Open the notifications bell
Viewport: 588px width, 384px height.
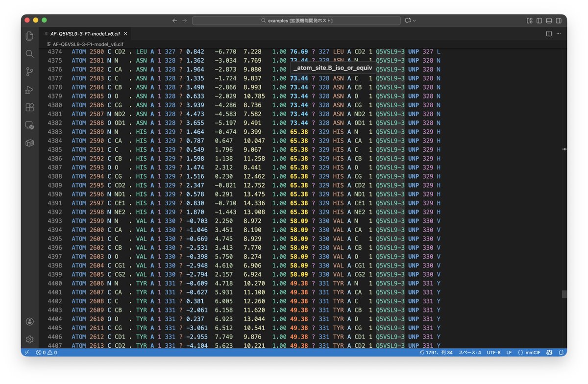tap(561, 352)
